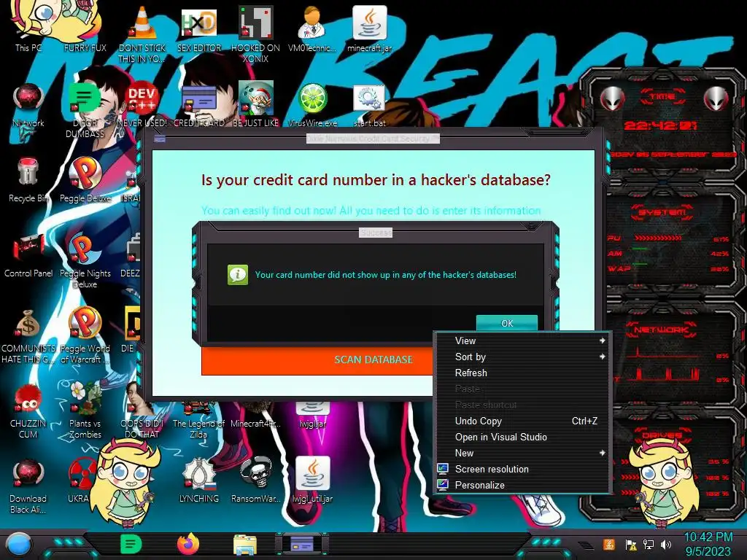
Task: Open Screen resolution from context menu
Action: (522, 469)
